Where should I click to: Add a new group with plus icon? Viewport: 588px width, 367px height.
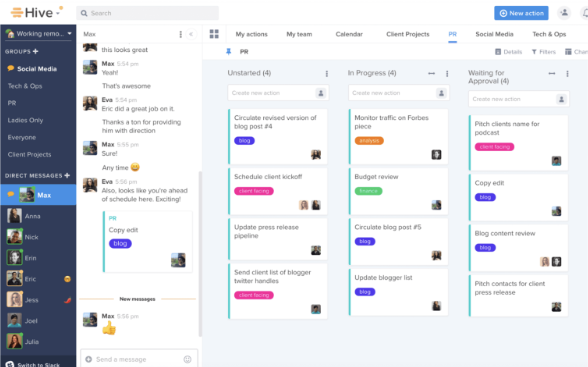pos(36,51)
